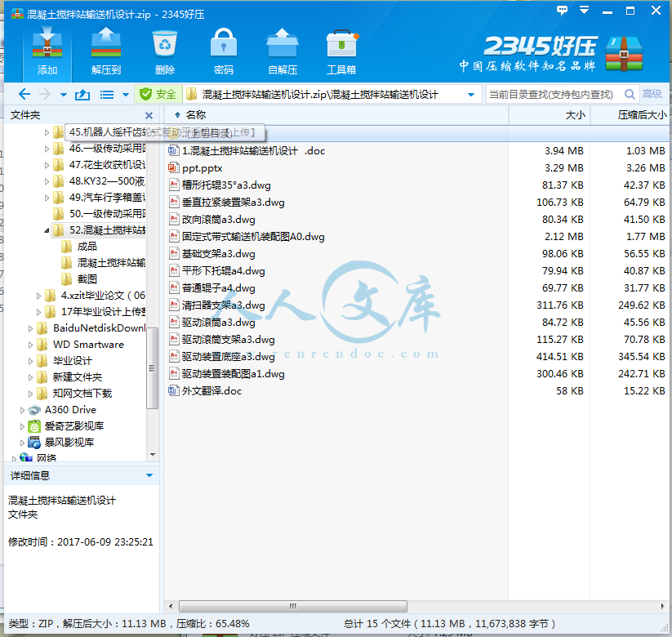Open the feedback chat bubble icon
This screenshot has height=637, width=672.
(x=562, y=11)
